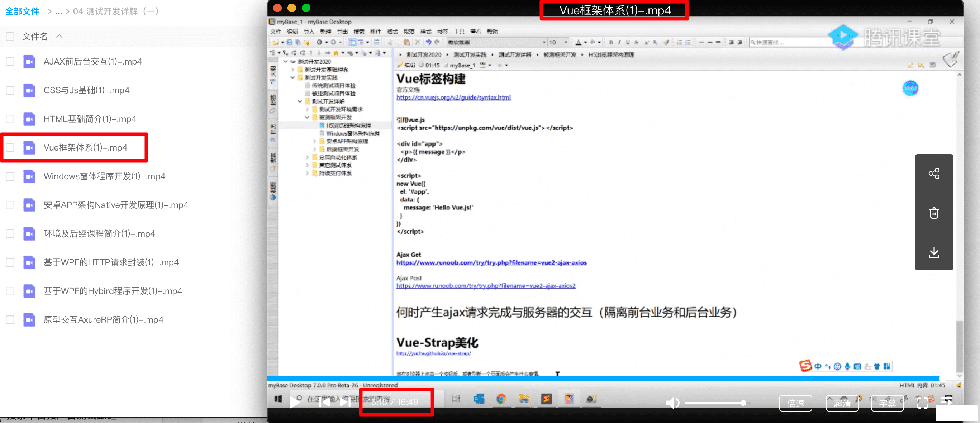
Task: Open the file 基于WPF的Hybird程序开发(1)–.mp4
Action: (113, 291)
